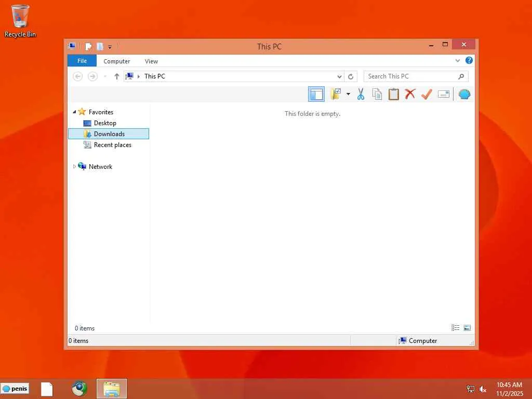Click the red X Delete icon

[x=410, y=94]
